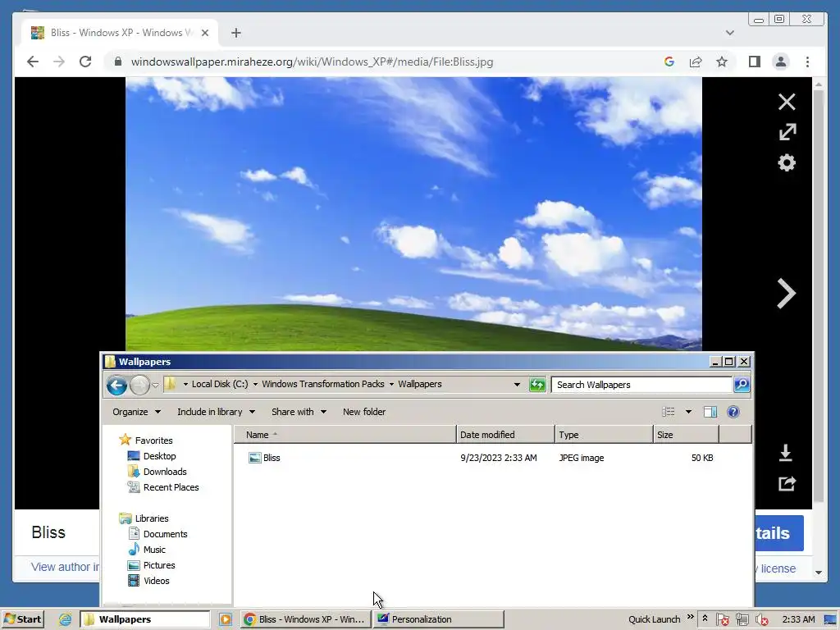
Task: Open the Documents library
Action: click(x=165, y=533)
